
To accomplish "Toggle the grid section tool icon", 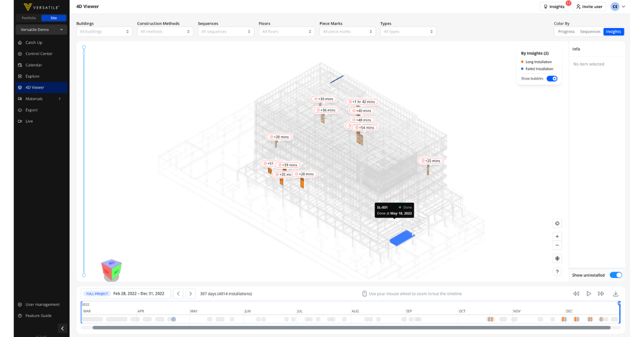I will pos(557,259).
